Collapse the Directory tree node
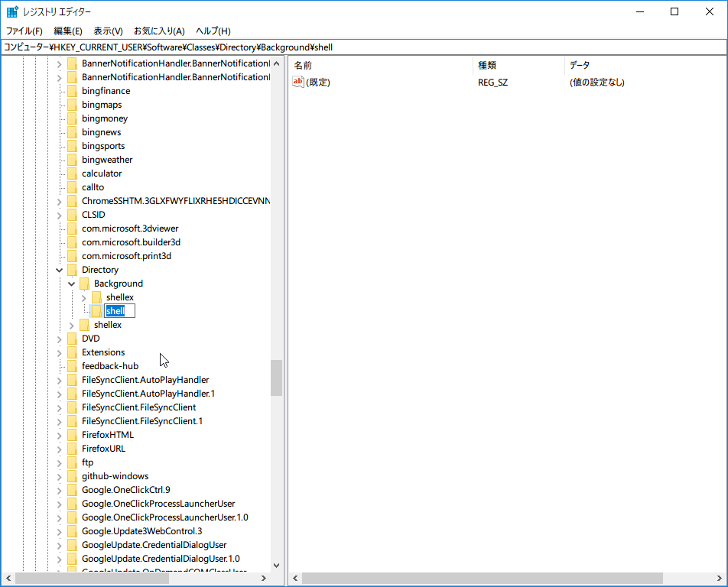Viewport: 728px width, 587px height. click(x=60, y=270)
